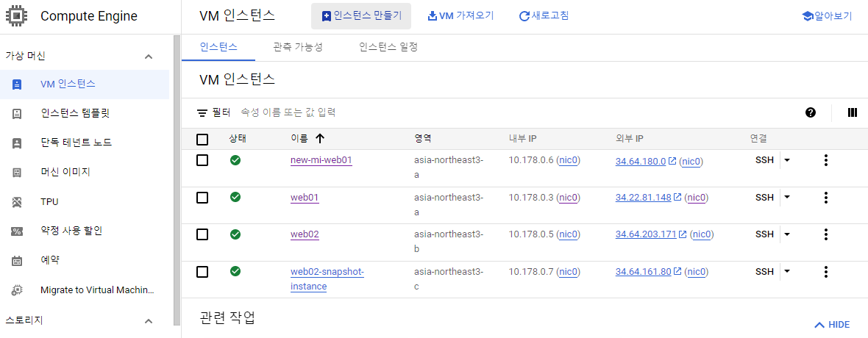Open the new-mi-web01 instance link
Image resolution: width=868 pixels, height=338 pixels.
pyautogui.click(x=321, y=160)
